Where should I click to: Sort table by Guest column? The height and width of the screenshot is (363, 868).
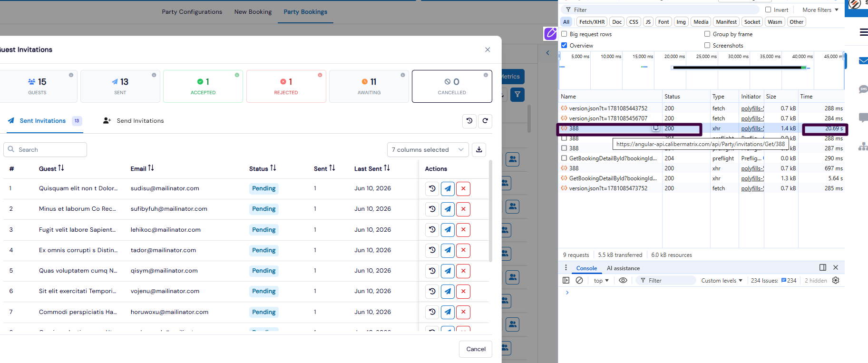pos(51,168)
